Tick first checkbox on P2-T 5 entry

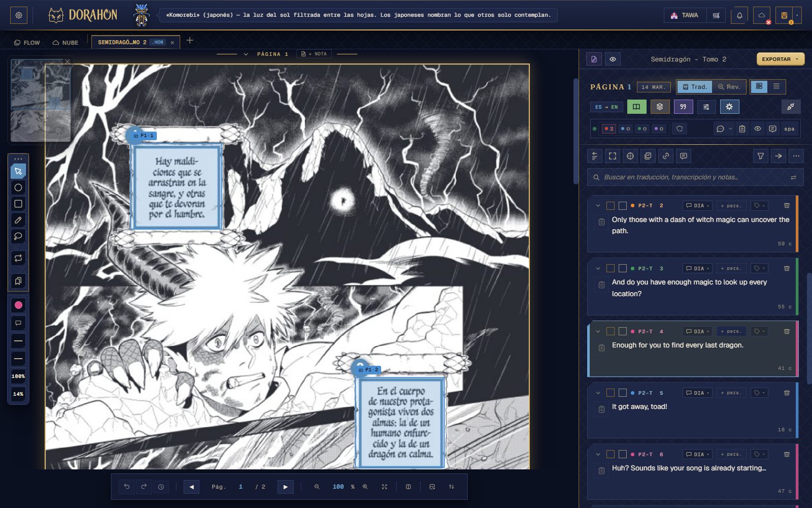coord(611,393)
